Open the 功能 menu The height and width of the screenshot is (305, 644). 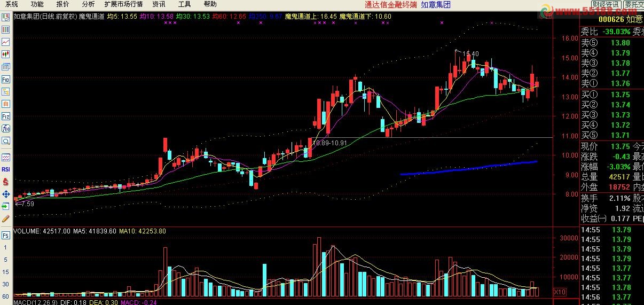coord(37,4)
